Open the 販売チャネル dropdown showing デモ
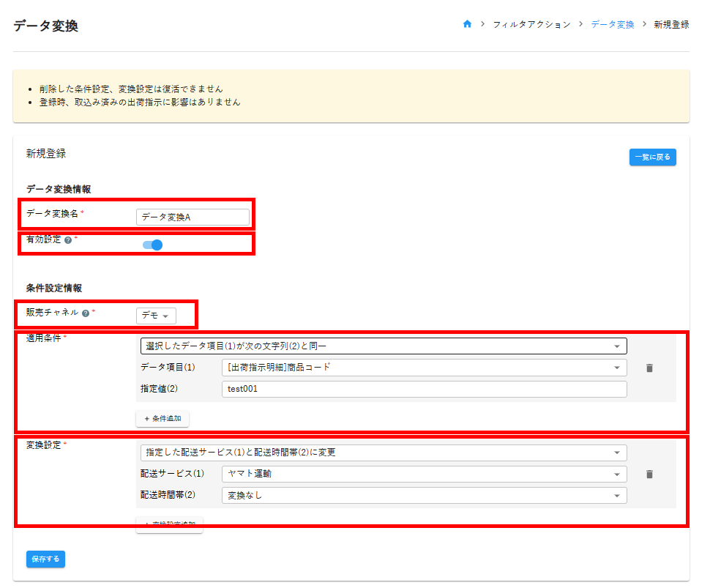Viewport: 710px width, 588px height. pyautogui.click(x=156, y=316)
